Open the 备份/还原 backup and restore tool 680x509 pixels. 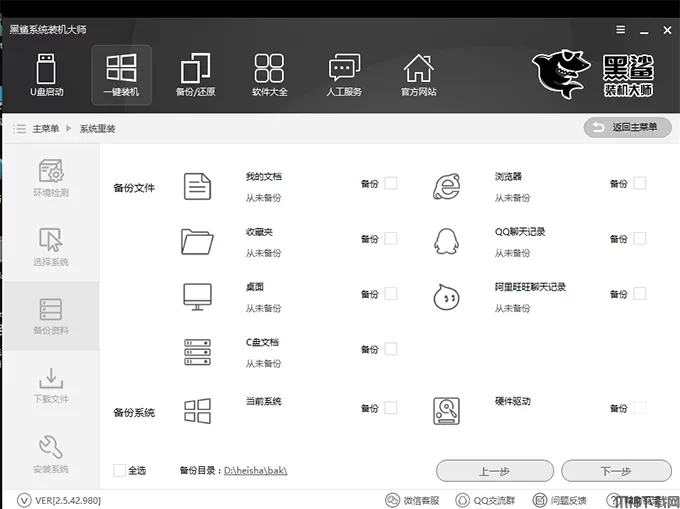195,76
